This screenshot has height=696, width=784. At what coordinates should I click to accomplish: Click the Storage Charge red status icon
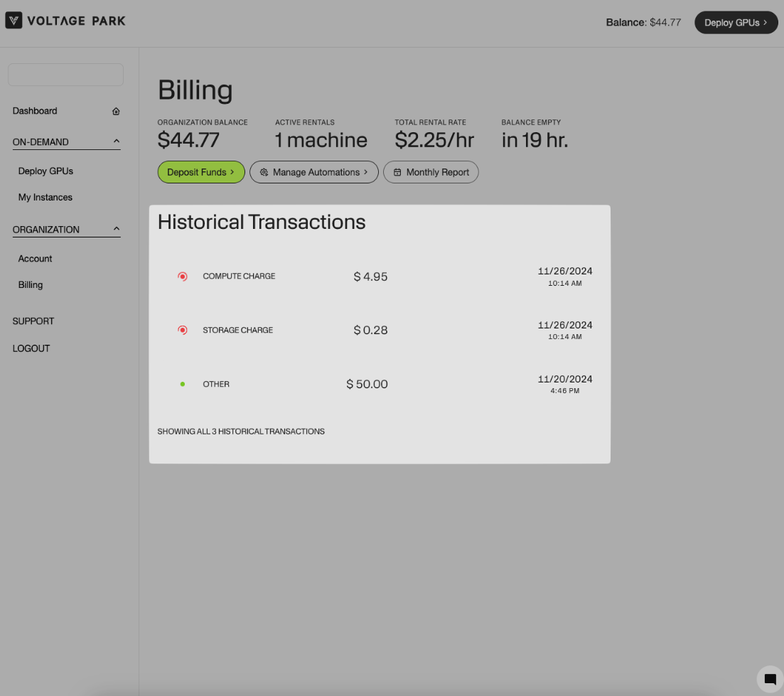click(x=183, y=330)
